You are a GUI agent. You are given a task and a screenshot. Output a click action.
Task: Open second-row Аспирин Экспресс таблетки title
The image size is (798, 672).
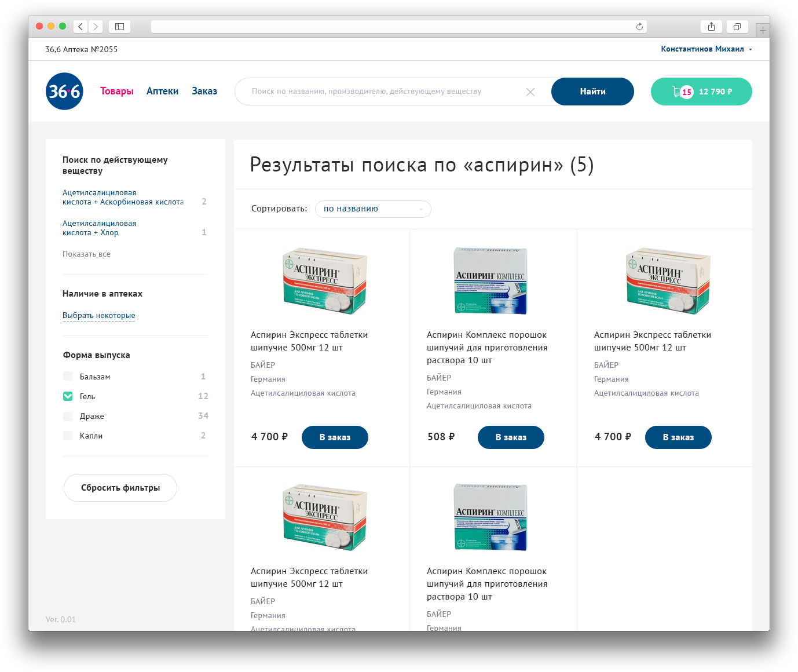tap(309, 578)
